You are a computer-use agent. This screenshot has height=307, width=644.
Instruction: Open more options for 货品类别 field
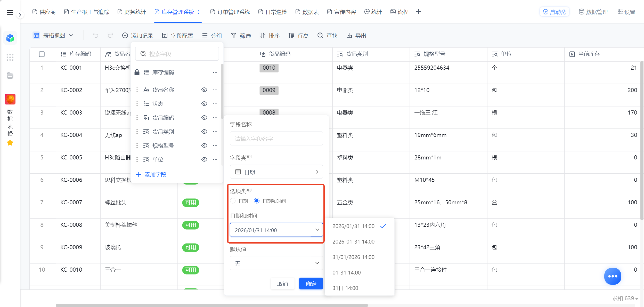point(215,132)
